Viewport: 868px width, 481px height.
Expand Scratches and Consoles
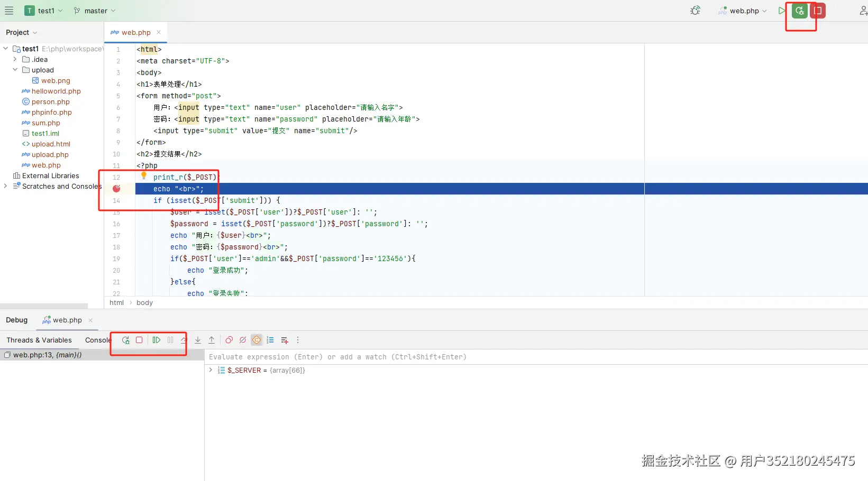6,186
